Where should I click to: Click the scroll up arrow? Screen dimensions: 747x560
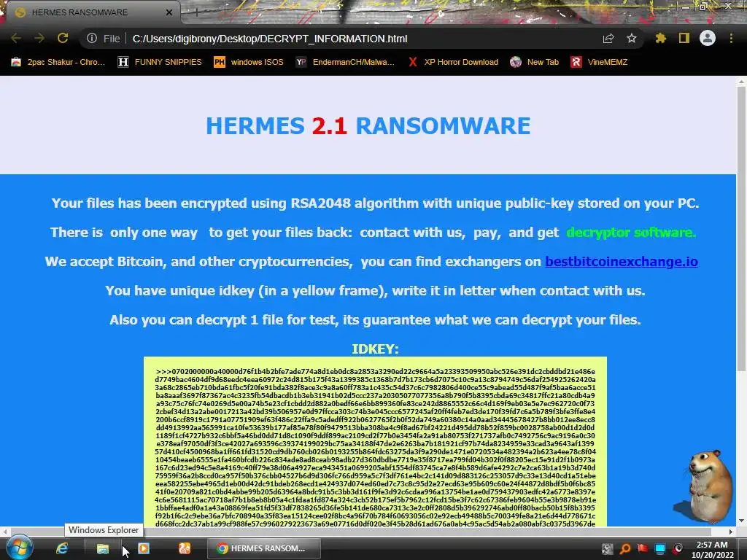click(x=741, y=82)
